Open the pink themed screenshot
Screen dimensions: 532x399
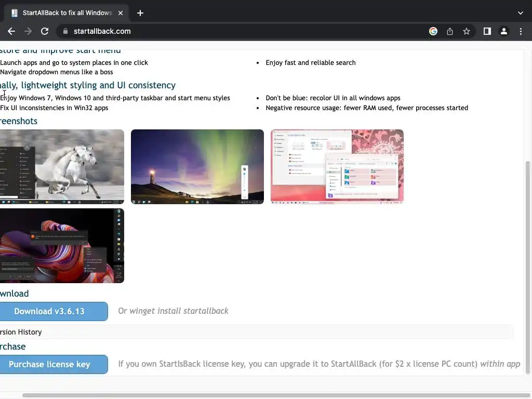click(337, 167)
